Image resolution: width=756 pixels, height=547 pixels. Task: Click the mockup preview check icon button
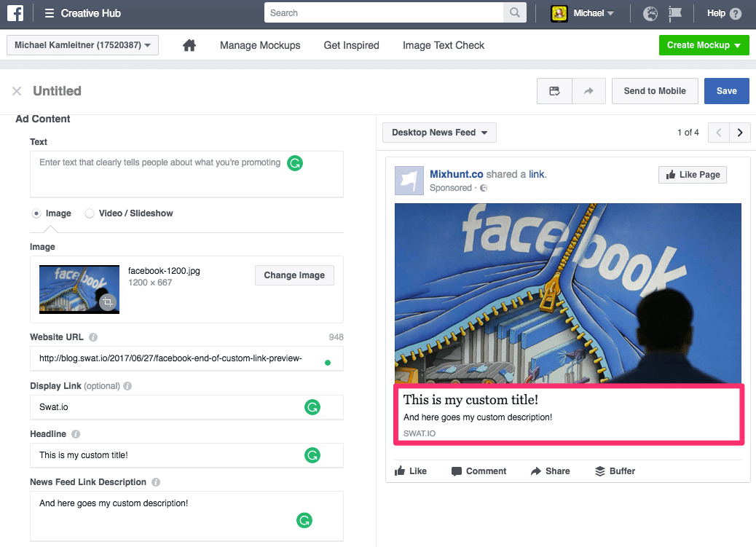tap(554, 91)
